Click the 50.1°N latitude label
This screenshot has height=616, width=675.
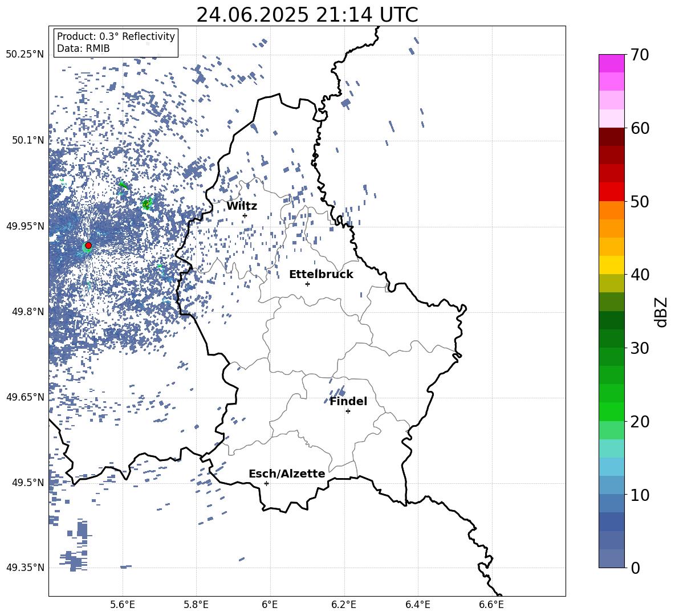pyautogui.click(x=28, y=140)
